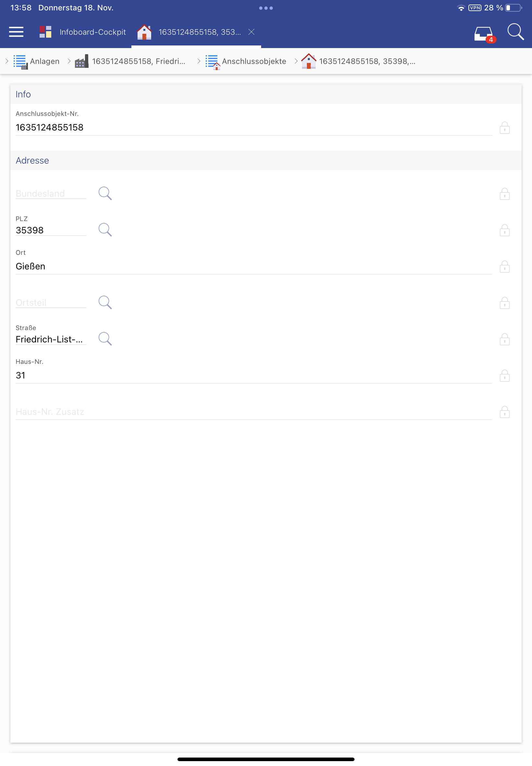The image size is (532, 766).
Task: Toggle the lock beside the Ort field
Action: (504, 266)
